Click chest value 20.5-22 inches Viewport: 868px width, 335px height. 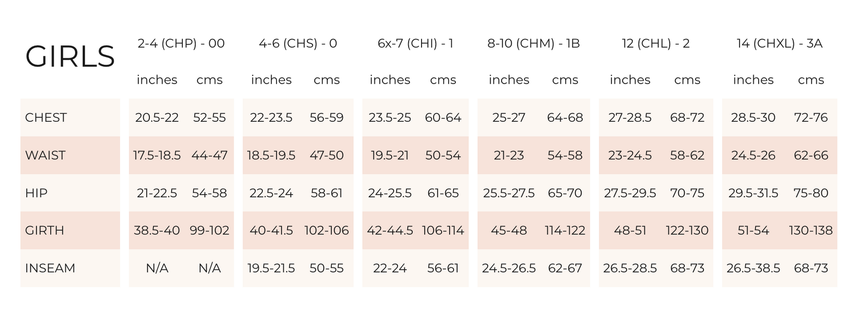pyautogui.click(x=157, y=118)
